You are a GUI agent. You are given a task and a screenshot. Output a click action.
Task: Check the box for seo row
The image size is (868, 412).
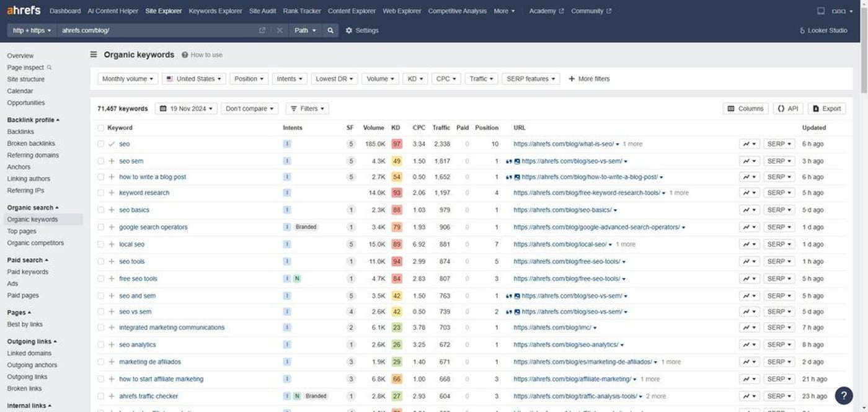pyautogui.click(x=100, y=144)
